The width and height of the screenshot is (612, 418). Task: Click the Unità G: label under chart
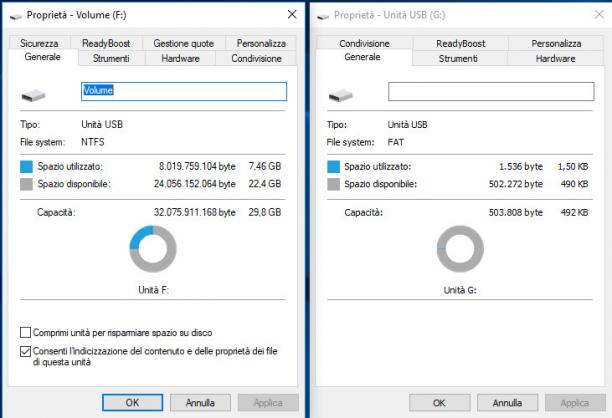pyautogui.click(x=460, y=290)
